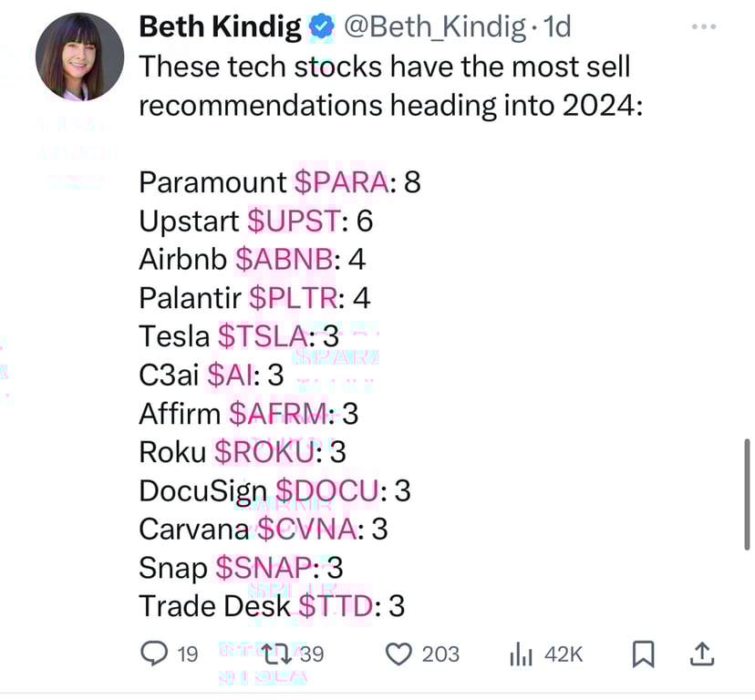Select the $ABNB ticker link

(284, 260)
